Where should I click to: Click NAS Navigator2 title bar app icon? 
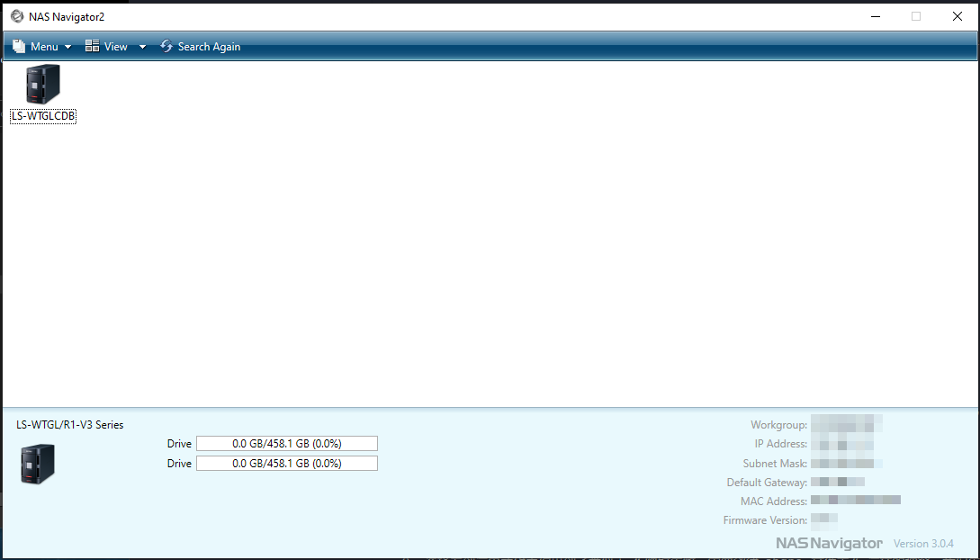tap(16, 16)
